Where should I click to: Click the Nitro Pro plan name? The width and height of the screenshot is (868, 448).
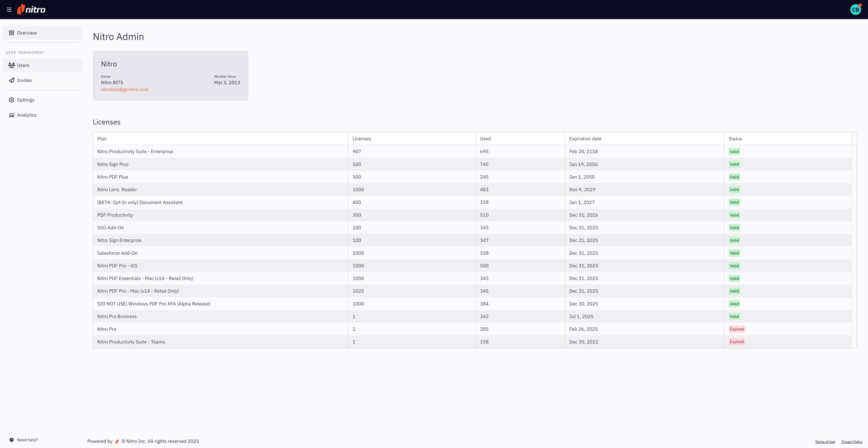(106, 329)
